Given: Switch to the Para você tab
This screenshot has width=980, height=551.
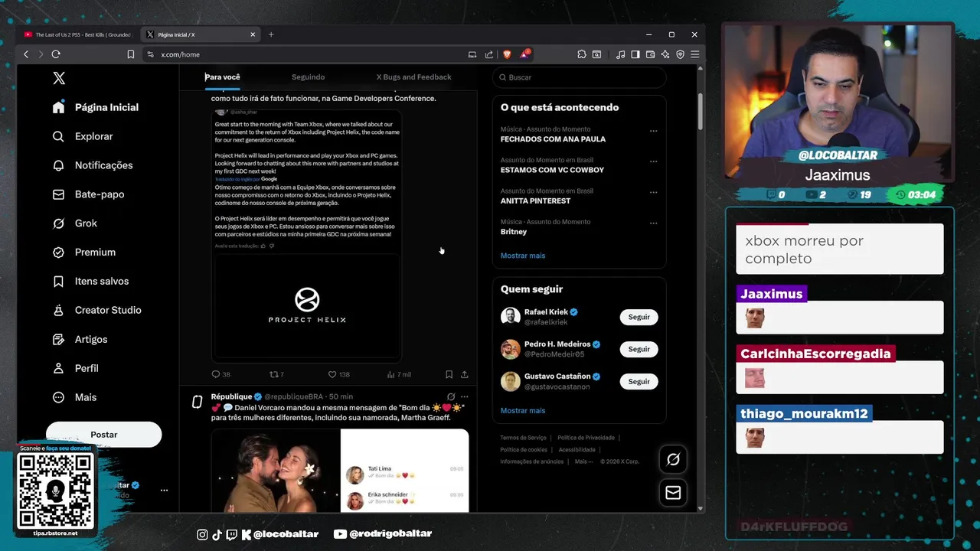Looking at the screenshot, I should click(222, 77).
